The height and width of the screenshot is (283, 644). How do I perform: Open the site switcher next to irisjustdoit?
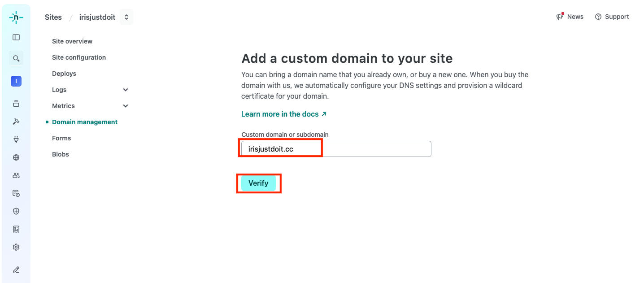(126, 17)
